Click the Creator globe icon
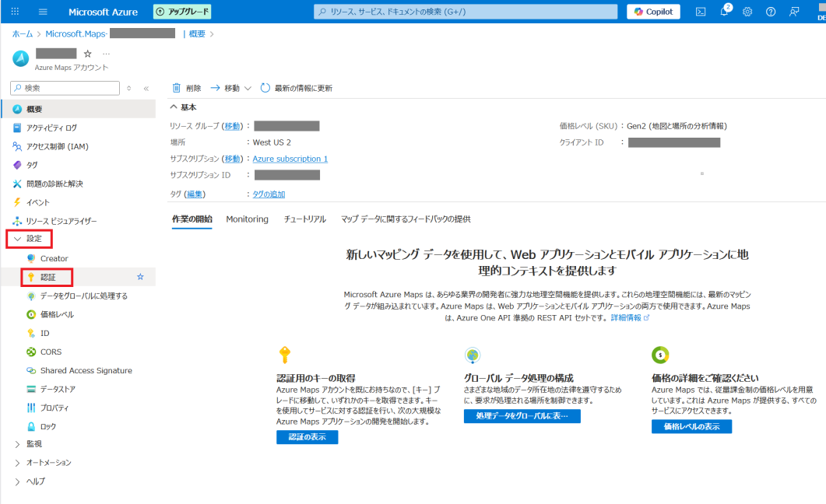This screenshot has height=504, width=826. coord(31,258)
